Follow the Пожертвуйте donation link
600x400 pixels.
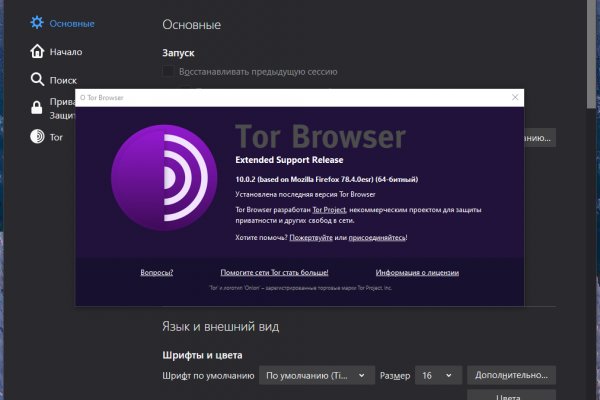[312, 238]
